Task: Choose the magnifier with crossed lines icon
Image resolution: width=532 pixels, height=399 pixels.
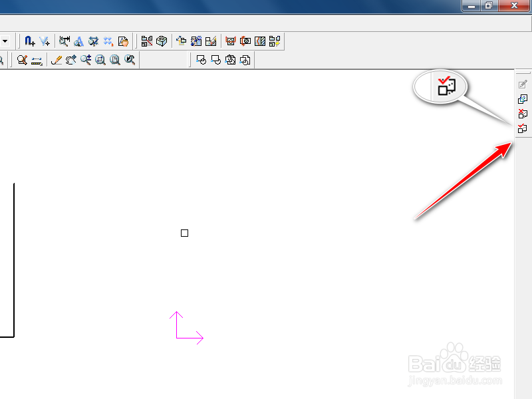Action: coord(93,41)
